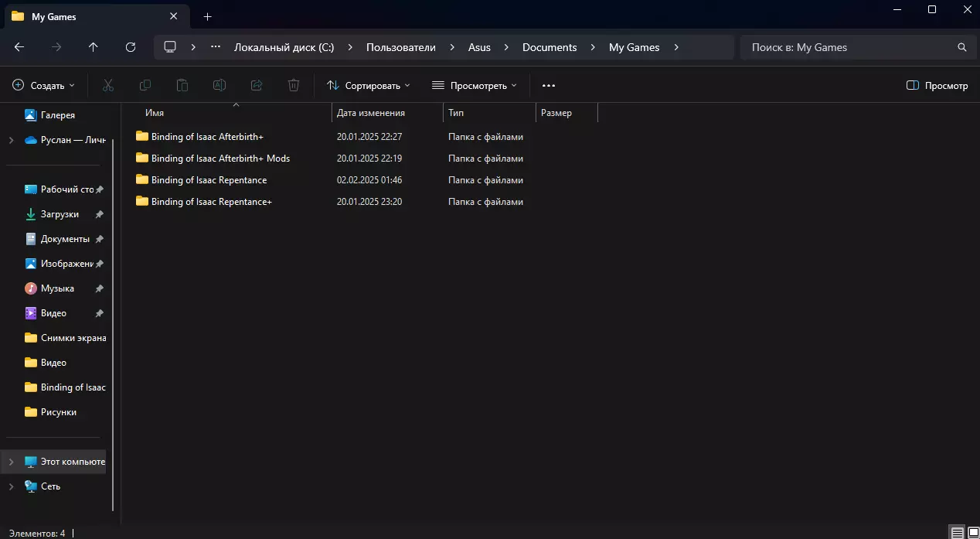Click the Paste clipboard icon
The height and width of the screenshot is (539, 980).
[182, 85]
